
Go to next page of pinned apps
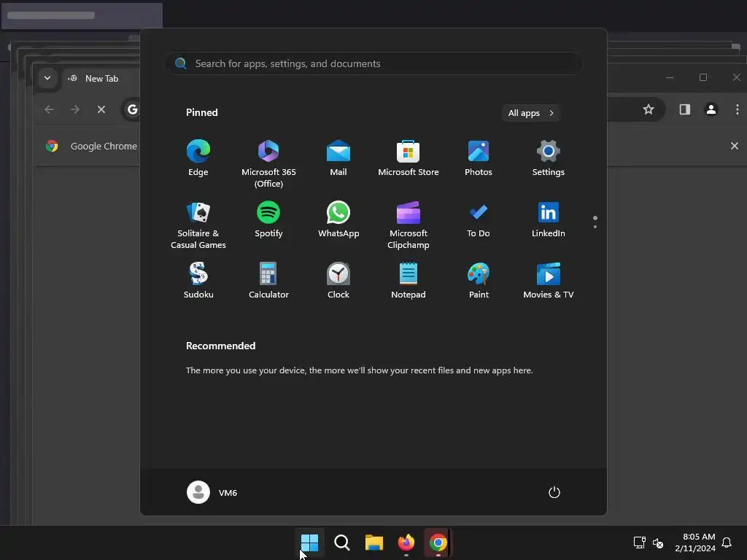(595, 226)
